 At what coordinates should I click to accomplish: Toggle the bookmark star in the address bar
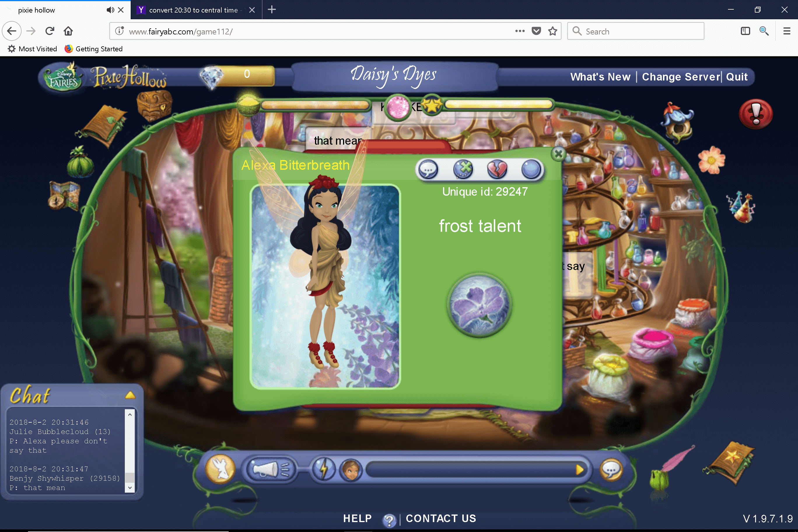point(552,31)
